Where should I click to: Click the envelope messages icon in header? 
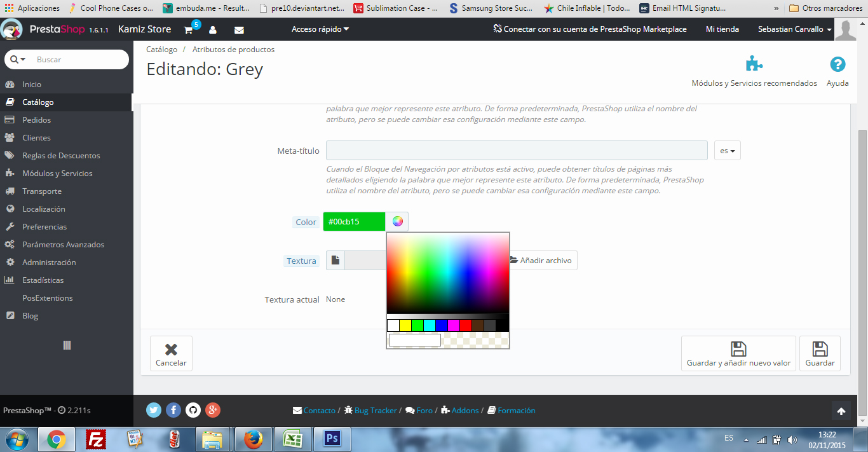[x=239, y=30]
